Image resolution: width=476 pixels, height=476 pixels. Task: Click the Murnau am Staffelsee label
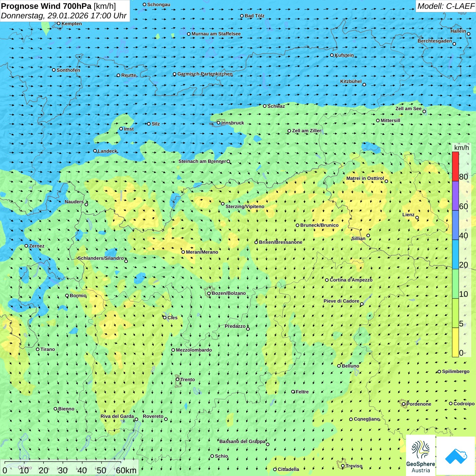point(216,34)
